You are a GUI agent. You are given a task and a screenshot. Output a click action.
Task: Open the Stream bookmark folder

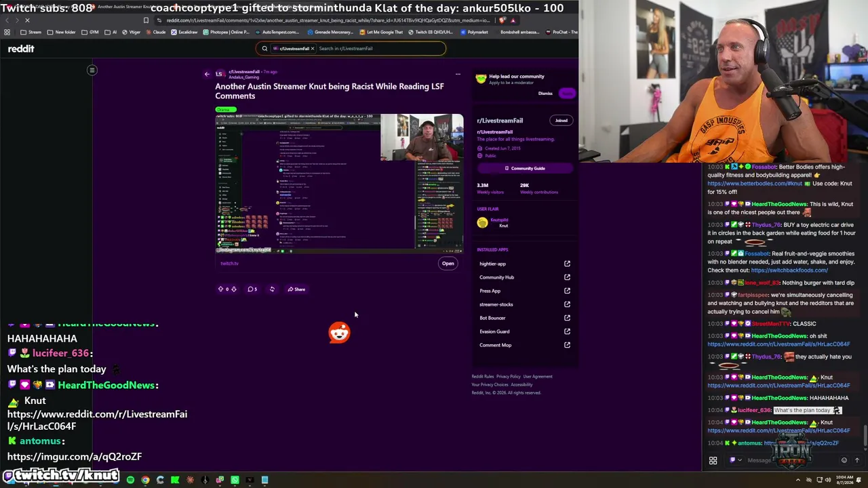click(31, 32)
